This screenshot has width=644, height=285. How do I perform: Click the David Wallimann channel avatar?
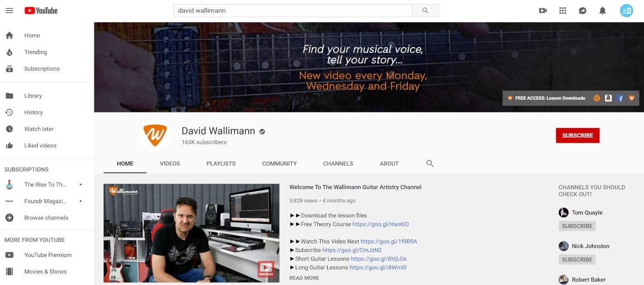(x=155, y=135)
